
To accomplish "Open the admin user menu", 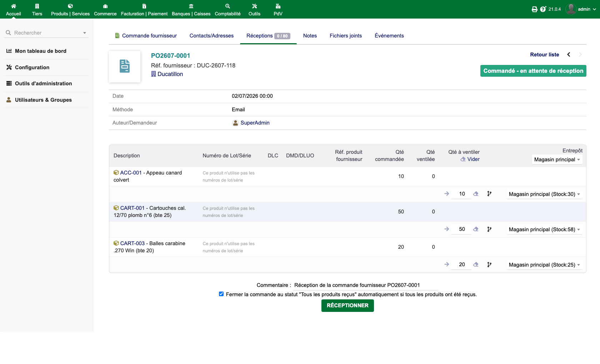I will click(x=581, y=9).
